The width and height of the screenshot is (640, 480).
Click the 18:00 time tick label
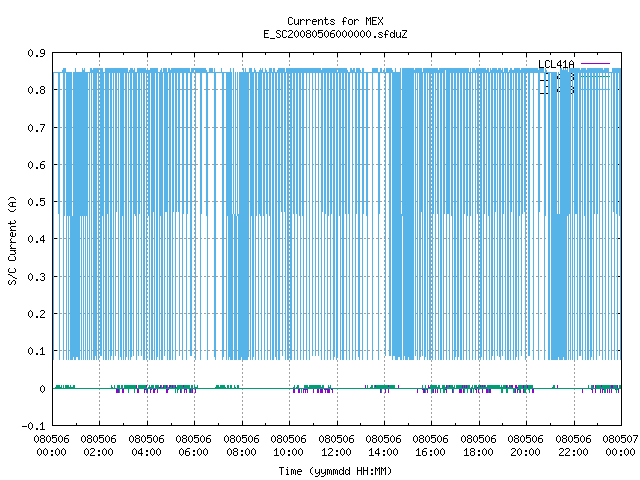coord(478,452)
